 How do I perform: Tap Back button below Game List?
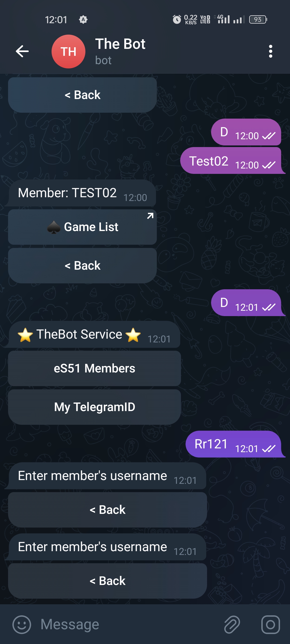[82, 266]
